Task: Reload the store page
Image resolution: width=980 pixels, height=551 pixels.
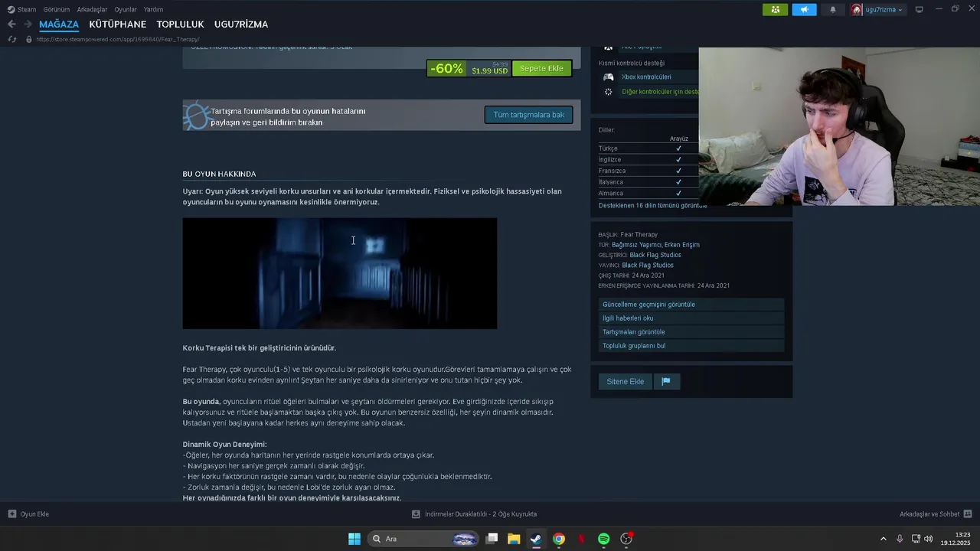Action: coord(11,39)
